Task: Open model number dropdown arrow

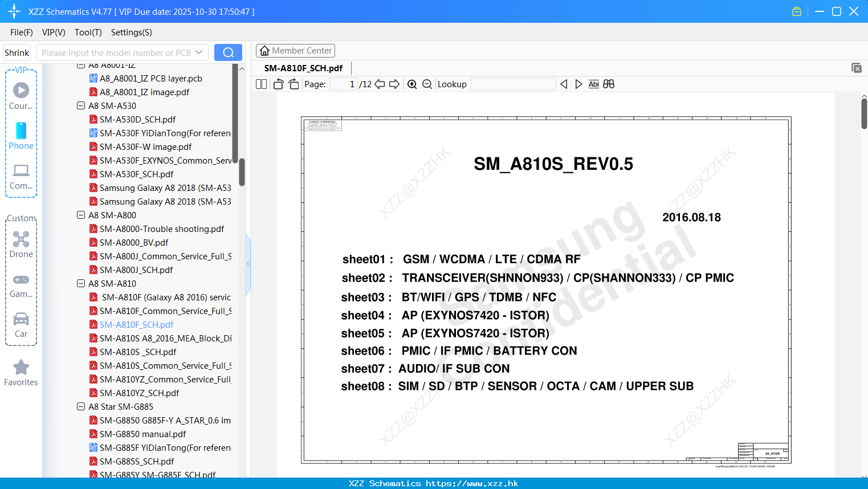Action: coord(199,52)
